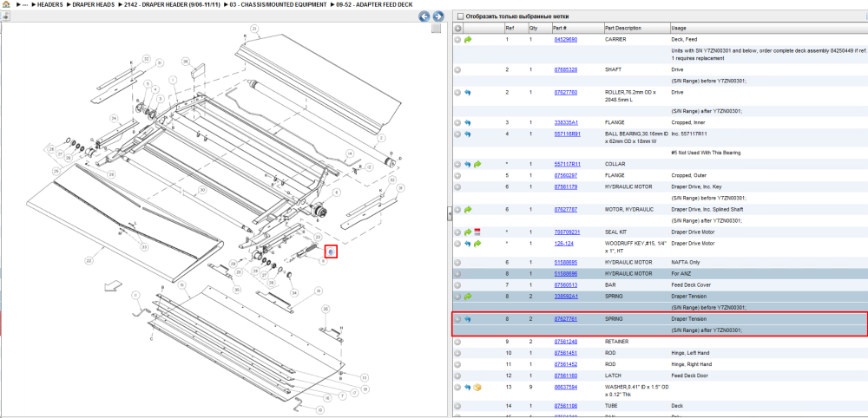Click callout 24 on the diagram

(114, 118)
